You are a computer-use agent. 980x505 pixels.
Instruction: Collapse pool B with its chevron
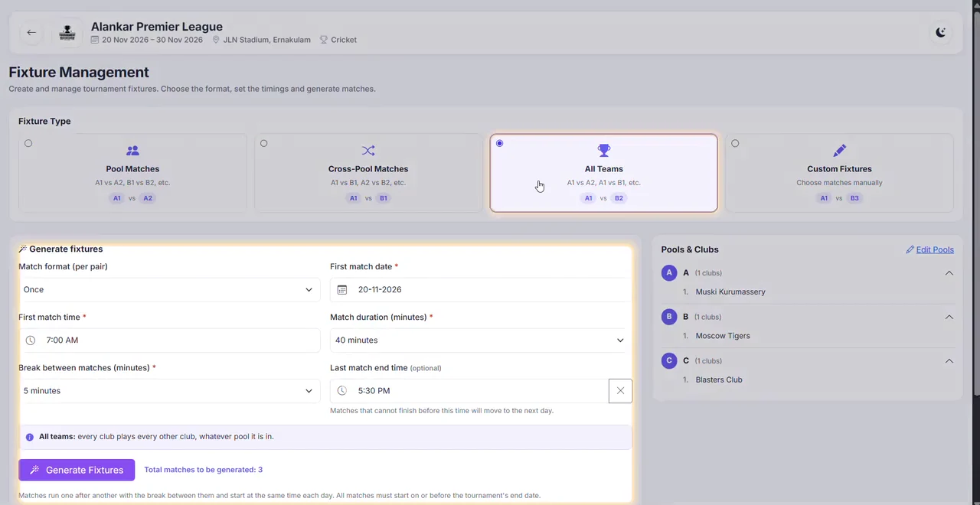pos(949,317)
